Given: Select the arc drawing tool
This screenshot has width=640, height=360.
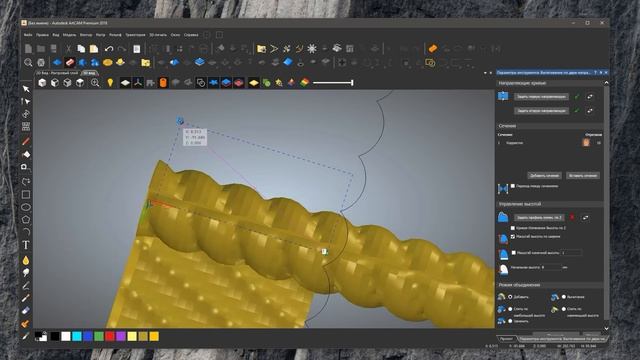Looking at the screenshot, I should (x=26, y=232).
